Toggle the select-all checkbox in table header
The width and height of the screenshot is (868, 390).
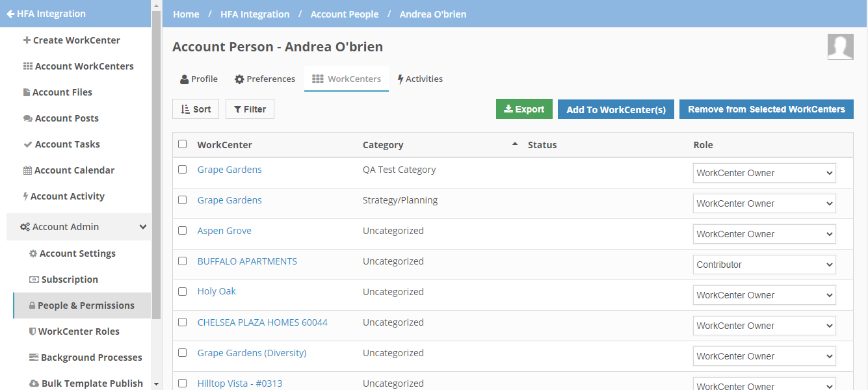(x=182, y=144)
